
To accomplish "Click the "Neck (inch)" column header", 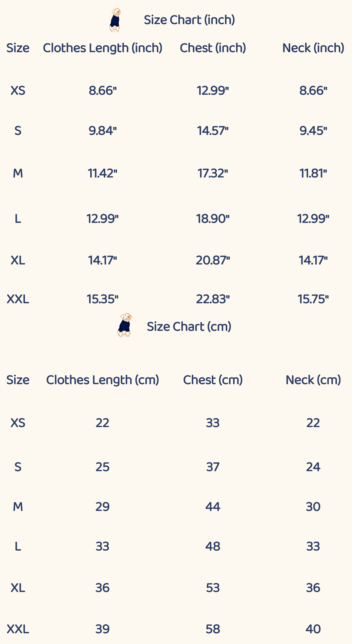I will pos(313,48).
